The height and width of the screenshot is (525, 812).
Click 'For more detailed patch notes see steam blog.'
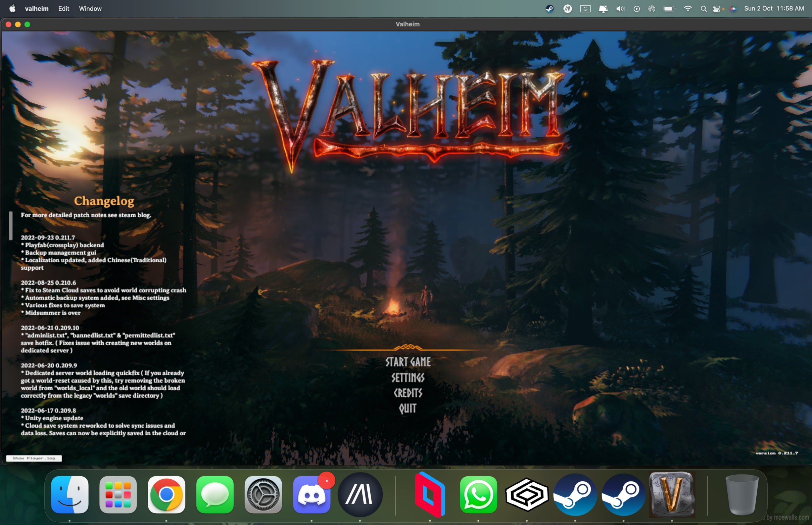[86, 215]
